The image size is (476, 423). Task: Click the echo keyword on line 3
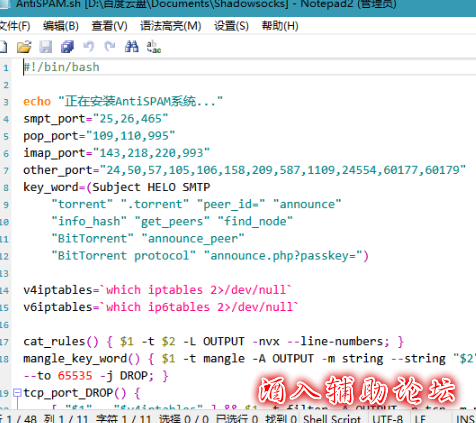[x=37, y=101]
